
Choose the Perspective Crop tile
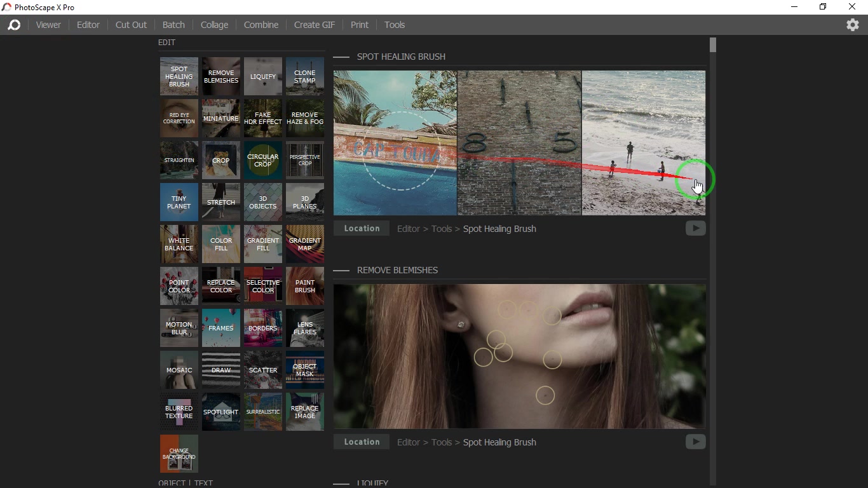coord(305,160)
